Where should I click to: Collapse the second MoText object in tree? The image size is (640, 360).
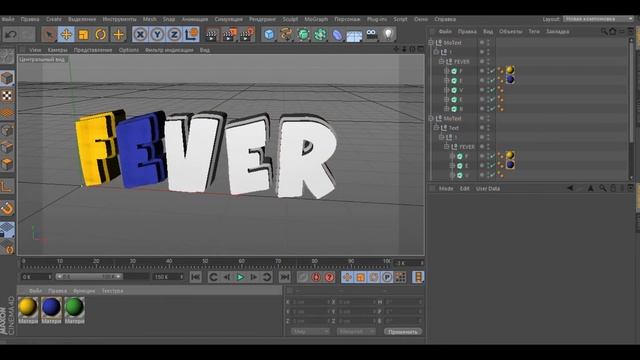pos(431,118)
